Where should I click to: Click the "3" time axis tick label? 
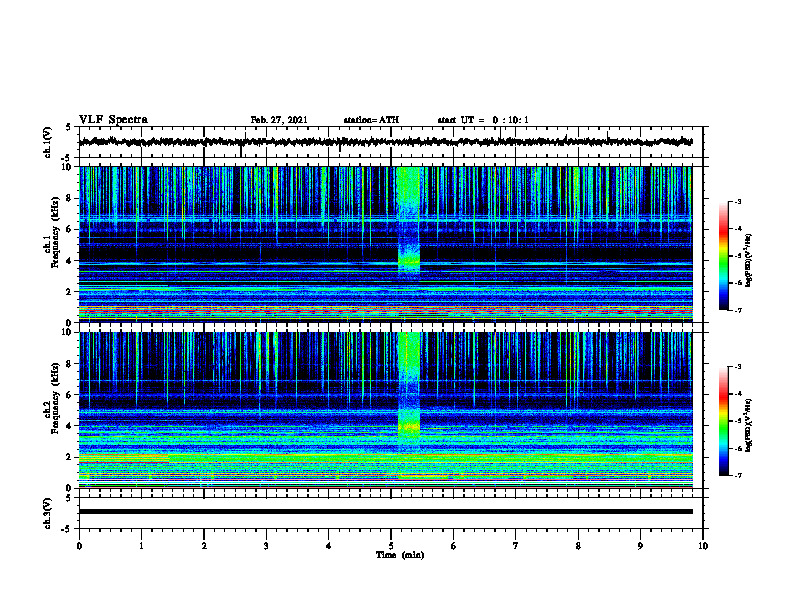click(266, 546)
